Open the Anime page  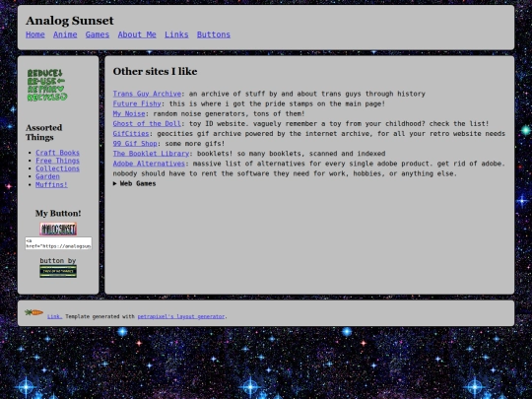click(65, 34)
